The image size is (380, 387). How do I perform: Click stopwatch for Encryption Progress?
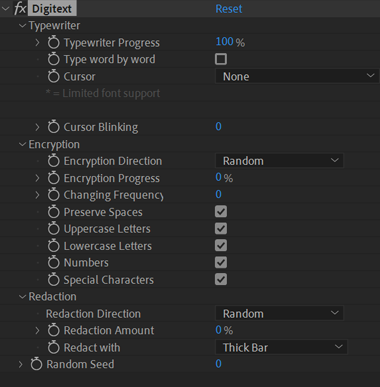pyautogui.click(x=53, y=178)
